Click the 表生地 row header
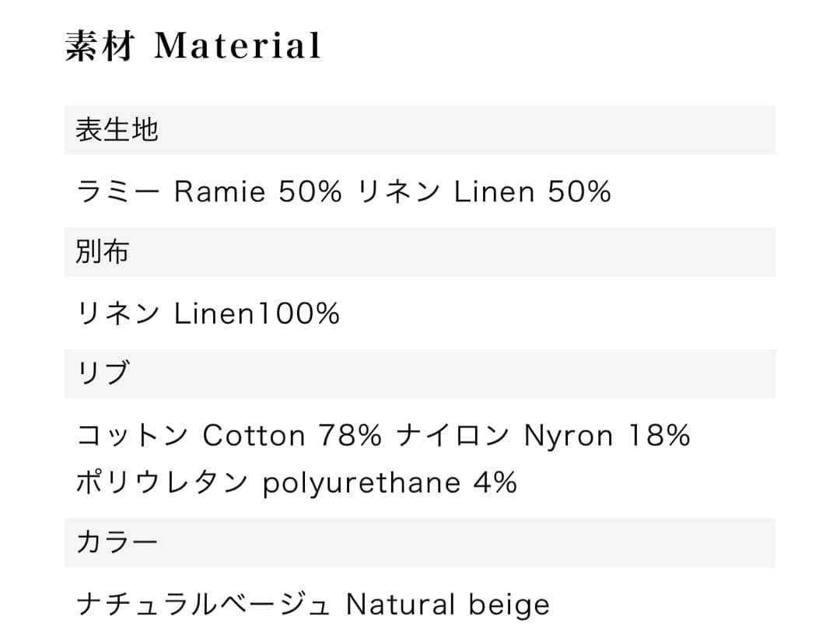Viewport: 840px width, 631px height. (117, 130)
